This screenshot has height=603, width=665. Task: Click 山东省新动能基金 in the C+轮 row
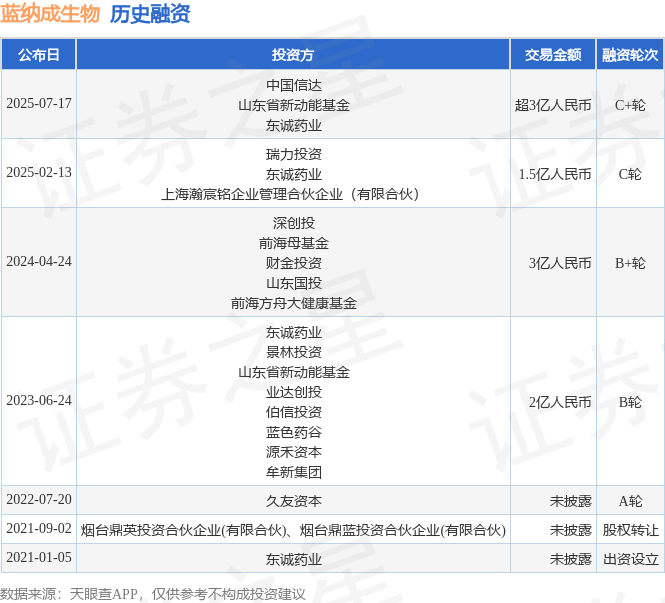tap(293, 105)
